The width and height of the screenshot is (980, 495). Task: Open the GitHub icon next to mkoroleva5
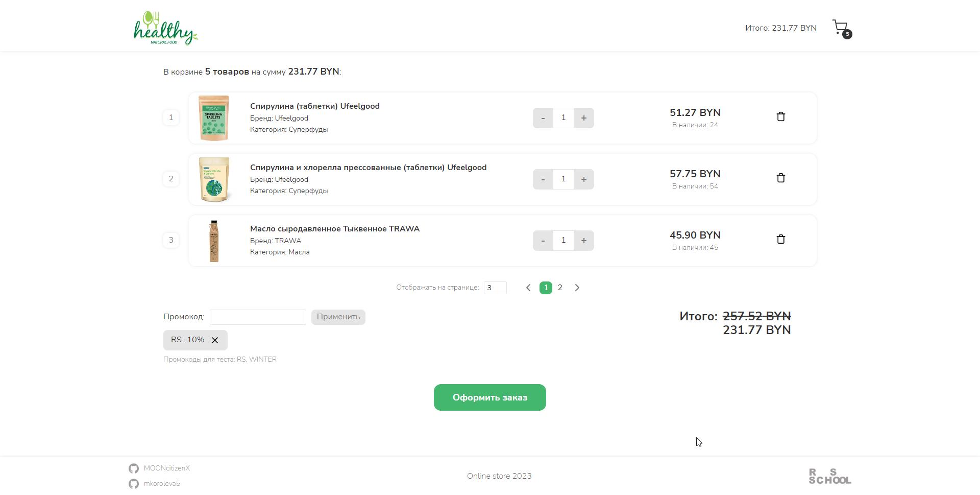(x=134, y=484)
